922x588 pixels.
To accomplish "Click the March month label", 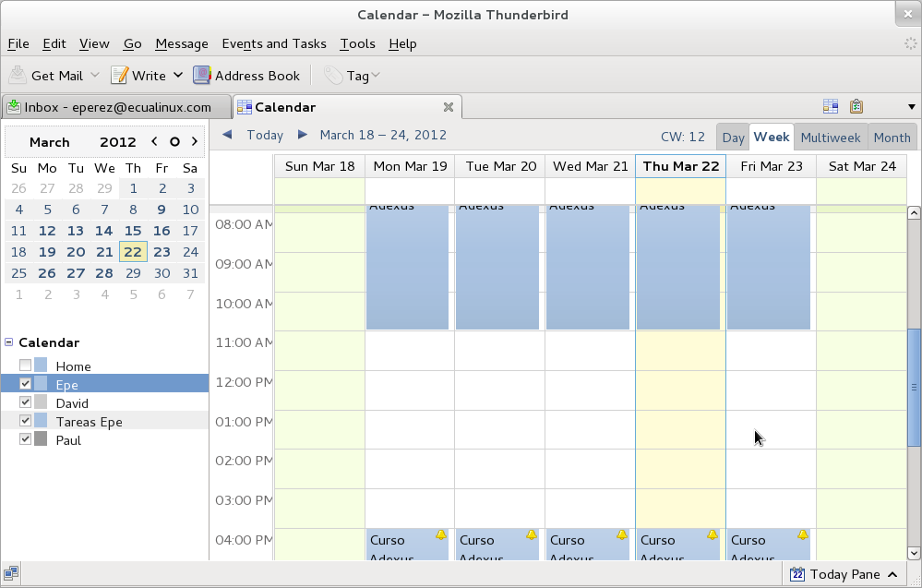I will (50, 142).
